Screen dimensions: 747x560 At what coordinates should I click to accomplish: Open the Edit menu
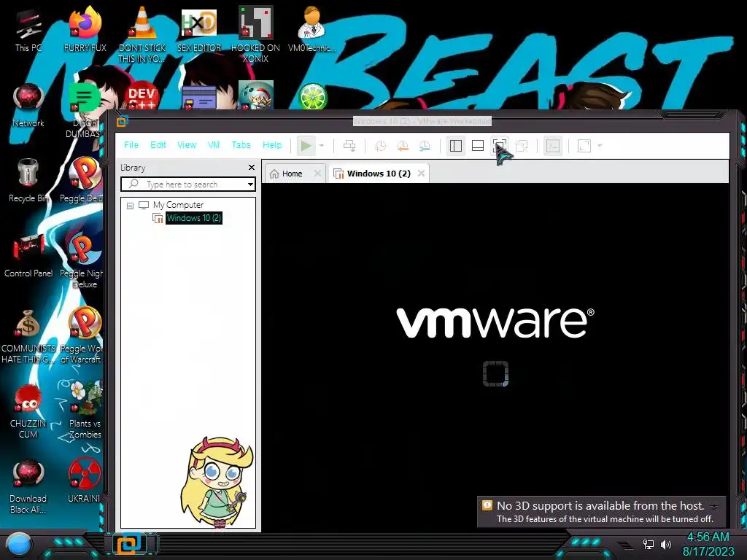[x=158, y=145]
